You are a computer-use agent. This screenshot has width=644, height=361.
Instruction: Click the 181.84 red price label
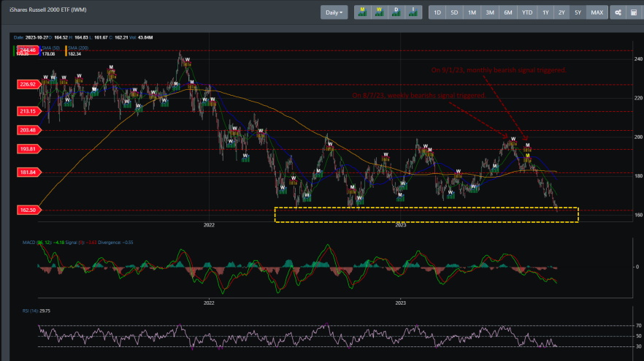28,172
